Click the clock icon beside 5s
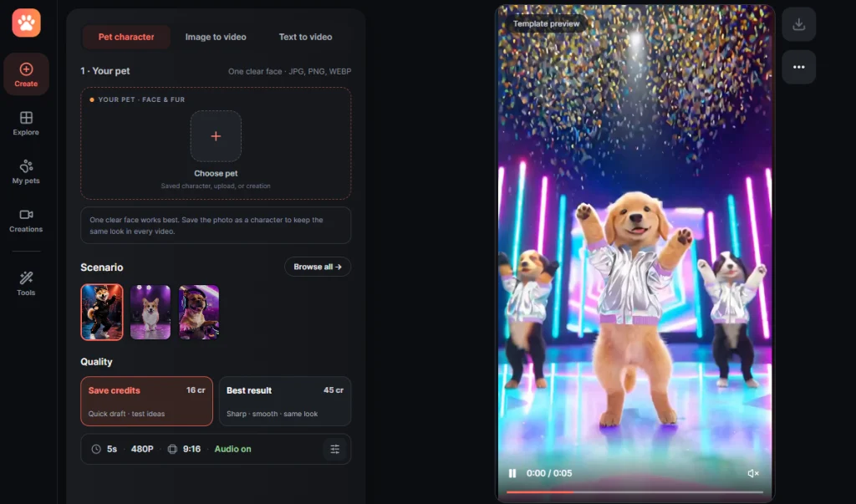Screen dimensions: 856x504 coord(96,449)
